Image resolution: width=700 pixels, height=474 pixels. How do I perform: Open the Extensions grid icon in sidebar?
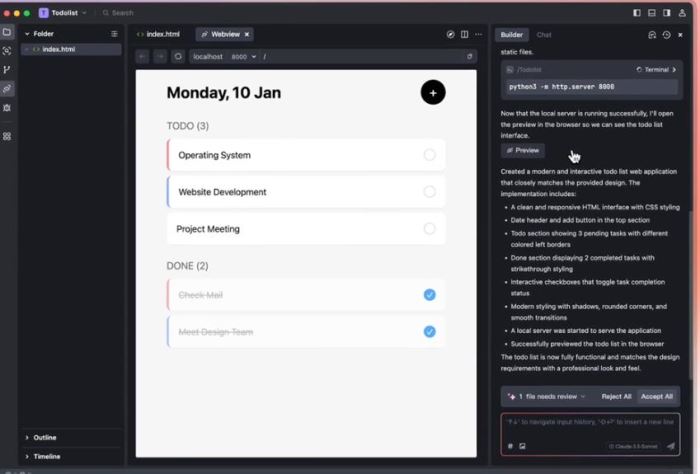7,136
